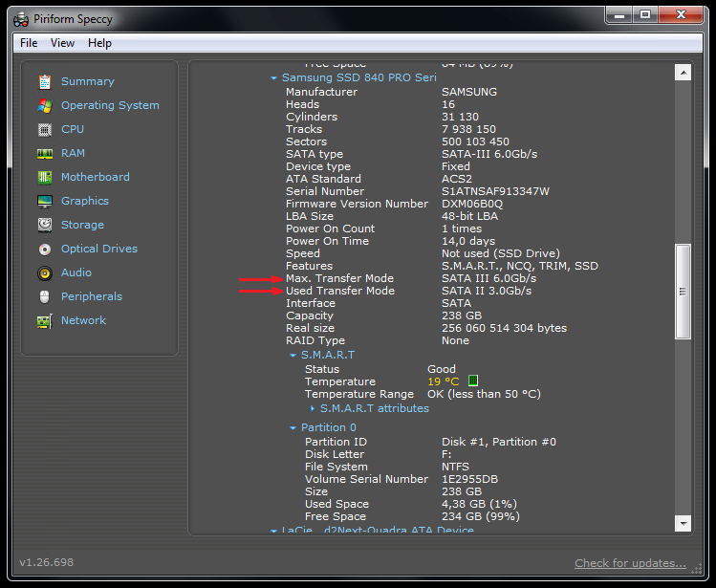
Task: Click the Summary clipboard icon
Action: point(45,82)
